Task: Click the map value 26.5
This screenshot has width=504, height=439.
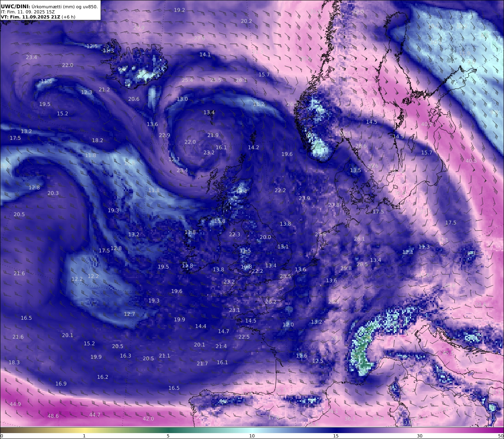Action: coord(362,264)
